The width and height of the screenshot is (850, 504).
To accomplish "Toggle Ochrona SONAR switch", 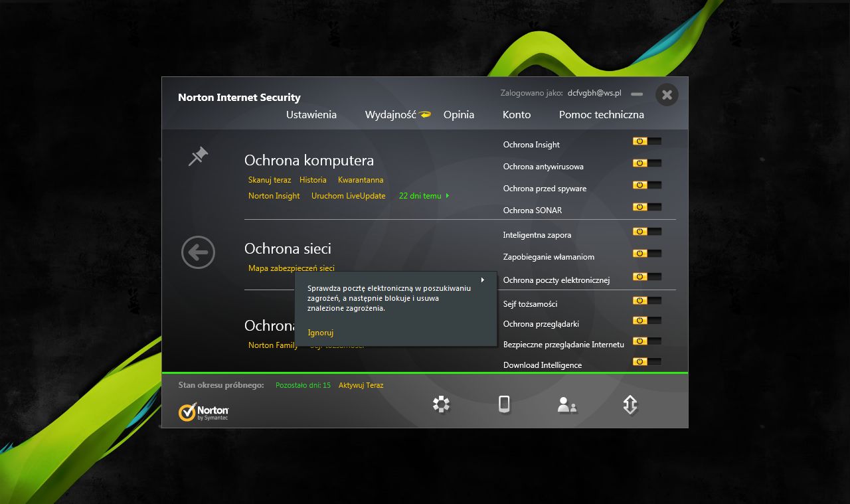I will (x=647, y=207).
